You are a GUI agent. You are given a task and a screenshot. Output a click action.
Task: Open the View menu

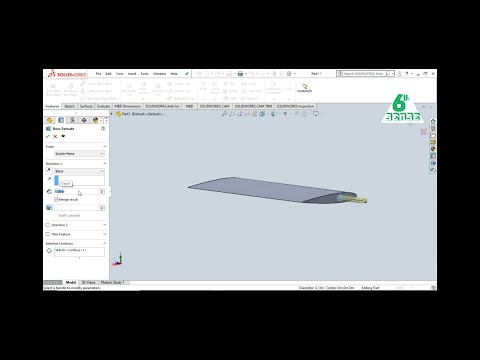120,74
